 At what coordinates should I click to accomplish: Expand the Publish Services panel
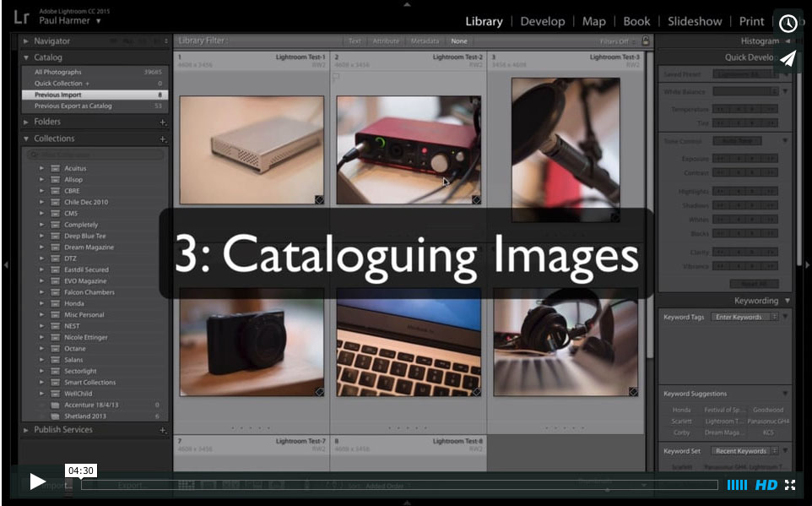[26, 430]
